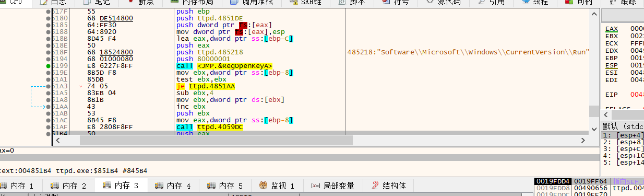This screenshot has width=644, height=196.
Task: Select the EIP register
Action: (x=611, y=95)
